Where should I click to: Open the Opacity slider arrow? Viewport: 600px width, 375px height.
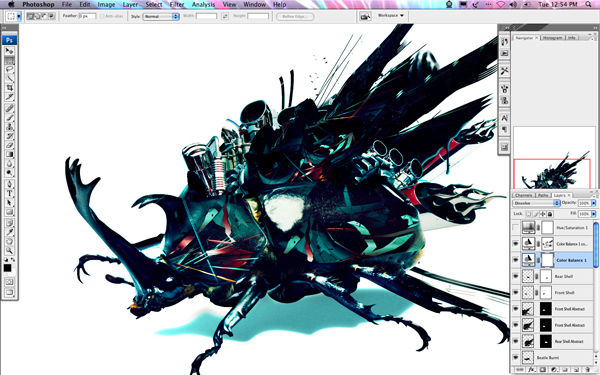coord(593,203)
